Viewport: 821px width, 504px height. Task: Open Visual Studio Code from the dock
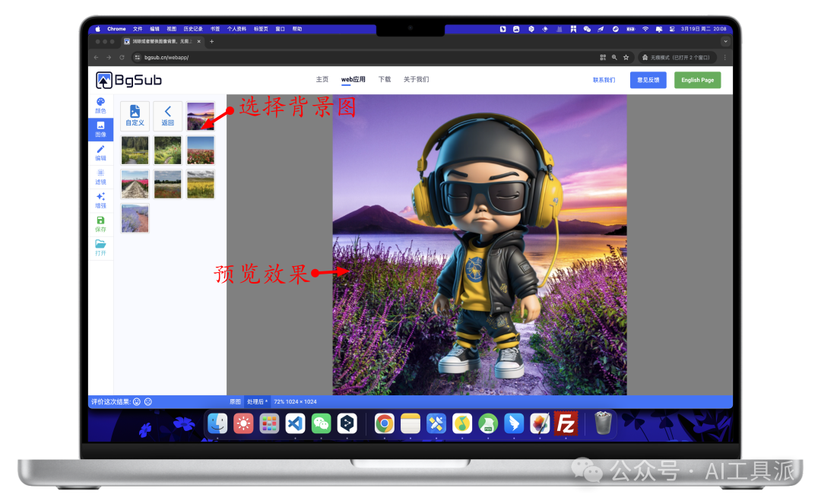click(295, 423)
